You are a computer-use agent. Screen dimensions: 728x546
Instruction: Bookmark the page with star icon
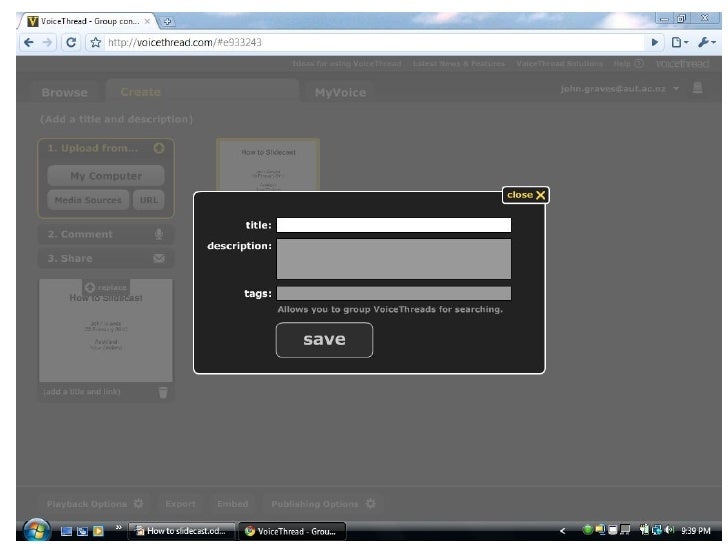(x=96, y=43)
